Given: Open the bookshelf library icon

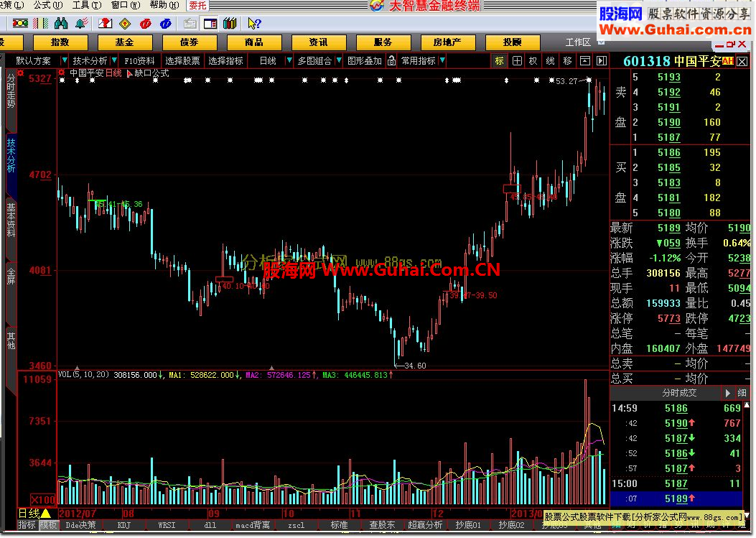Looking at the screenshot, I should [230, 23].
